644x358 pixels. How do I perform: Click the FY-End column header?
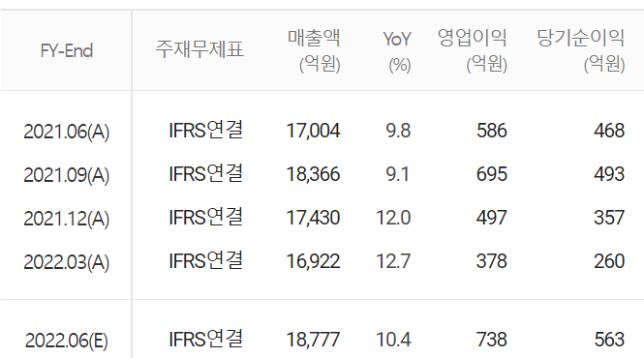pos(67,50)
